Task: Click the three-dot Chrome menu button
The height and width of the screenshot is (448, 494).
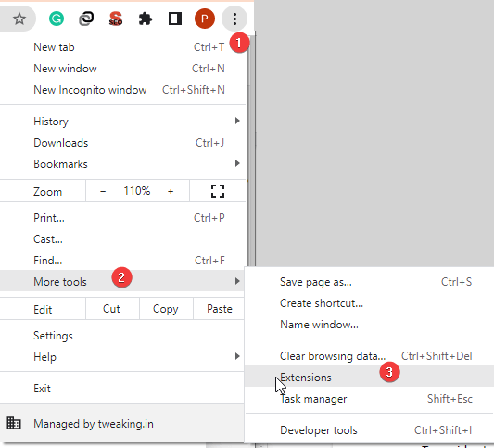Action: (x=234, y=19)
